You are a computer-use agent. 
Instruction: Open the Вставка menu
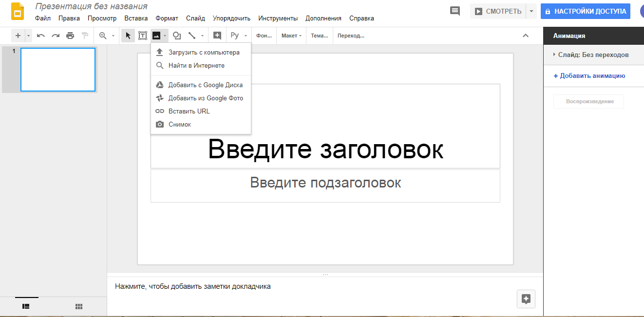click(135, 18)
